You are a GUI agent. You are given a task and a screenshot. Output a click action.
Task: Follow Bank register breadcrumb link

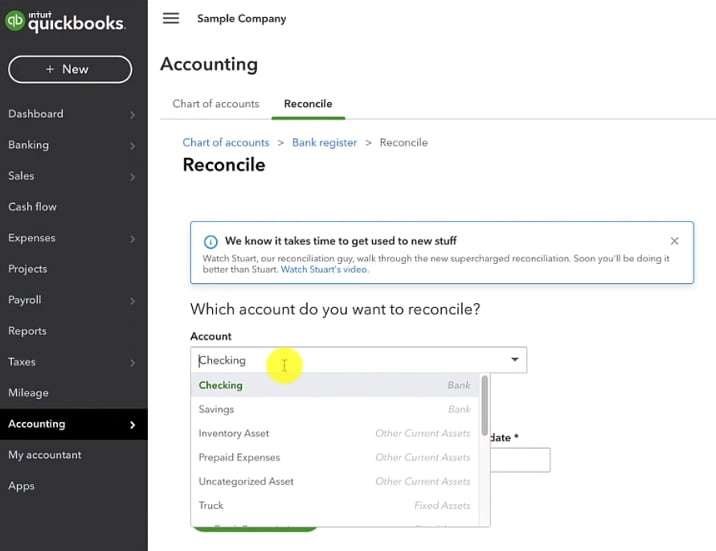coord(324,142)
